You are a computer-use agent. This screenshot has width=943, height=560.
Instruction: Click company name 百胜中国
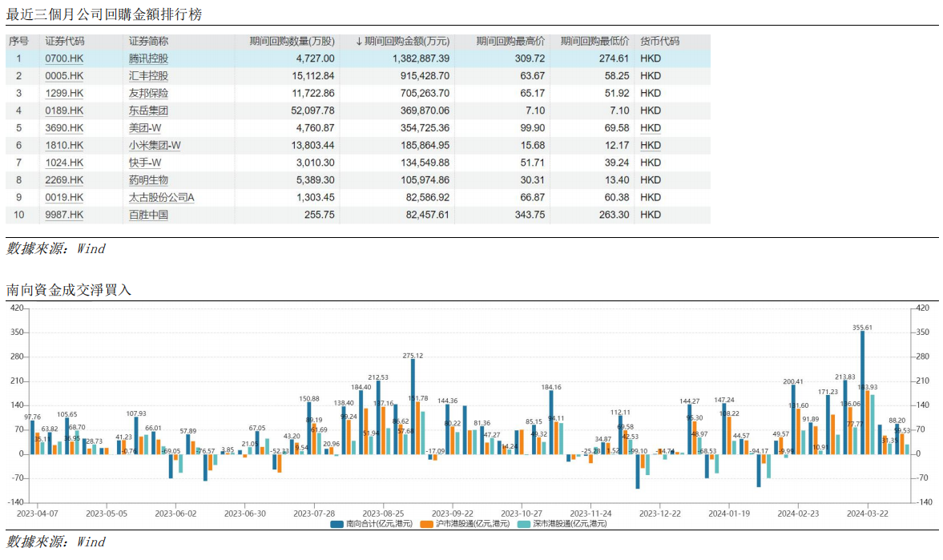coord(148,216)
